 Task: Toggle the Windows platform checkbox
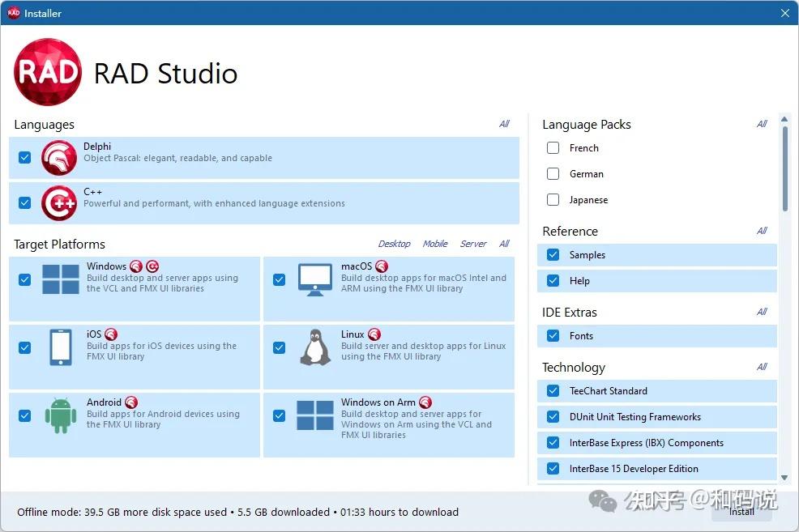tap(24, 279)
